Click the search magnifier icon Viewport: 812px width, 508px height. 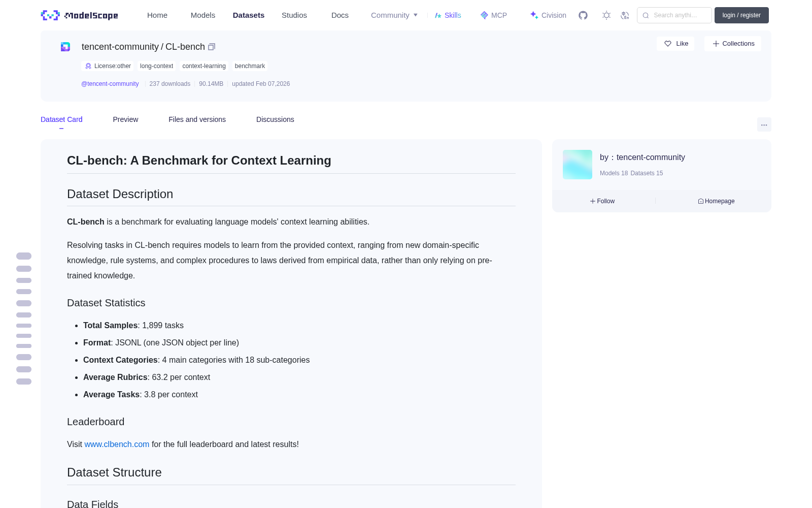(x=646, y=15)
